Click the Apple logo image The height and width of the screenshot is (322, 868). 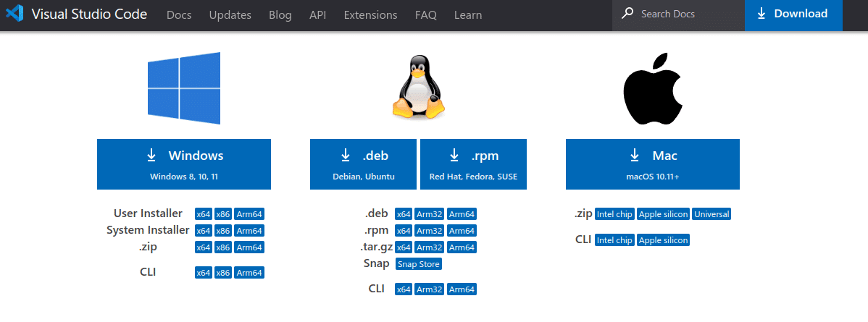(652, 88)
